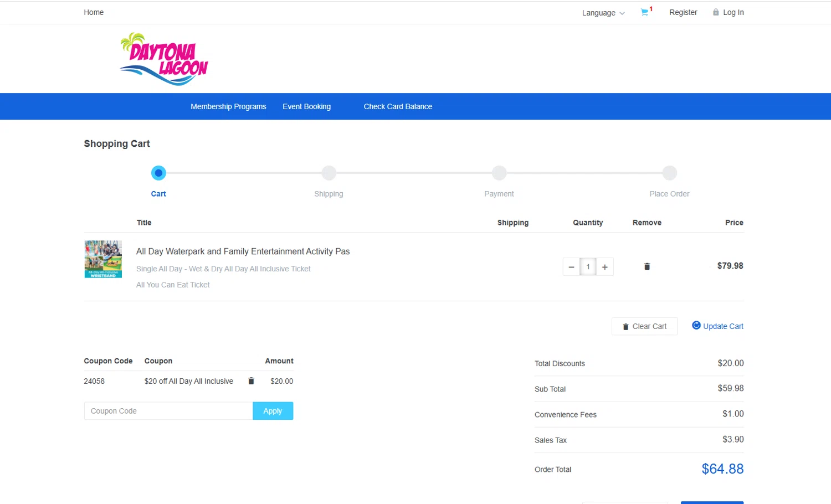Open the All Day wristband product thumbnail

[x=103, y=259]
